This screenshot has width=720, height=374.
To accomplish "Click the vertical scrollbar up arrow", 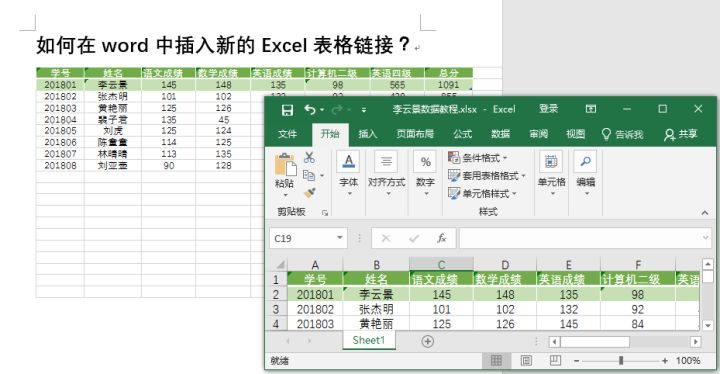I will click(708, 265).
